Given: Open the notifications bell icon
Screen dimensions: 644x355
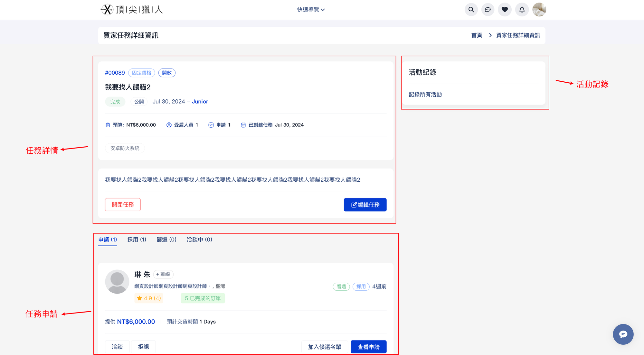Looking at the screenshot, I should pyautogui.click(x=522, y=10).
